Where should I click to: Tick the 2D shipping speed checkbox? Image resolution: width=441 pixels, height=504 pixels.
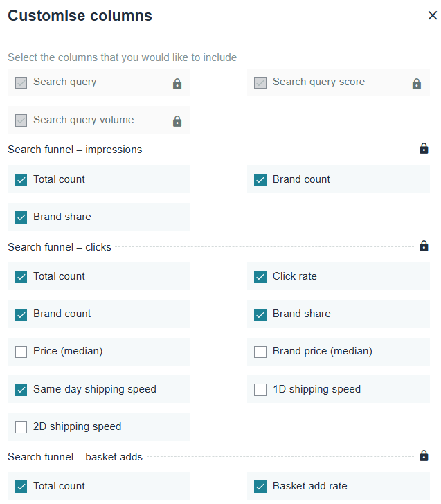click(x=21, y=427)
